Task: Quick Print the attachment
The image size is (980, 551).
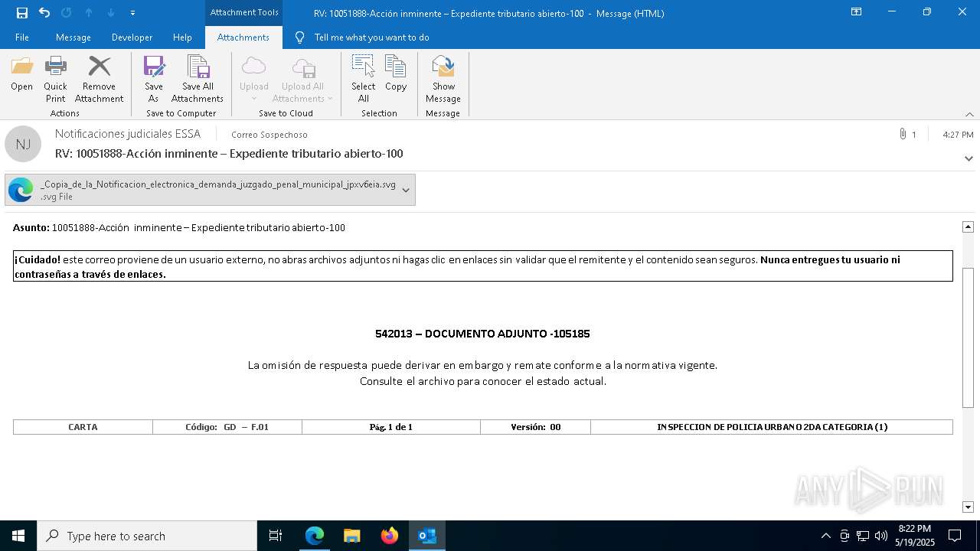Action: 55,80
